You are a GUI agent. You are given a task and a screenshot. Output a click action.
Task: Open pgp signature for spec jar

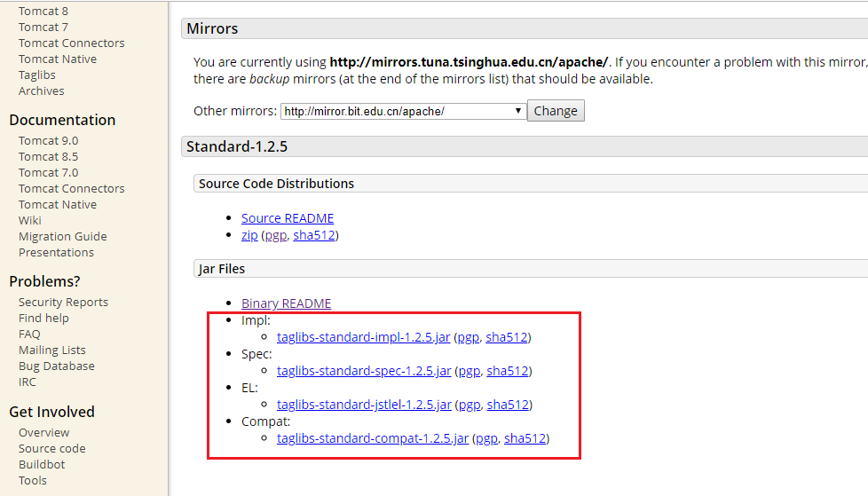pyautogui.click(x=470, y=371)
